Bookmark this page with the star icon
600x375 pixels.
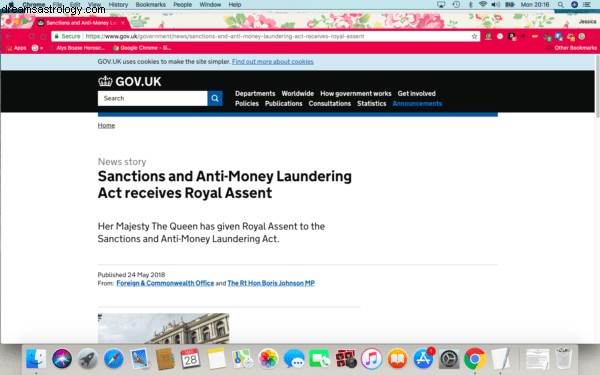pyautogui.click(x=474, y=36)
